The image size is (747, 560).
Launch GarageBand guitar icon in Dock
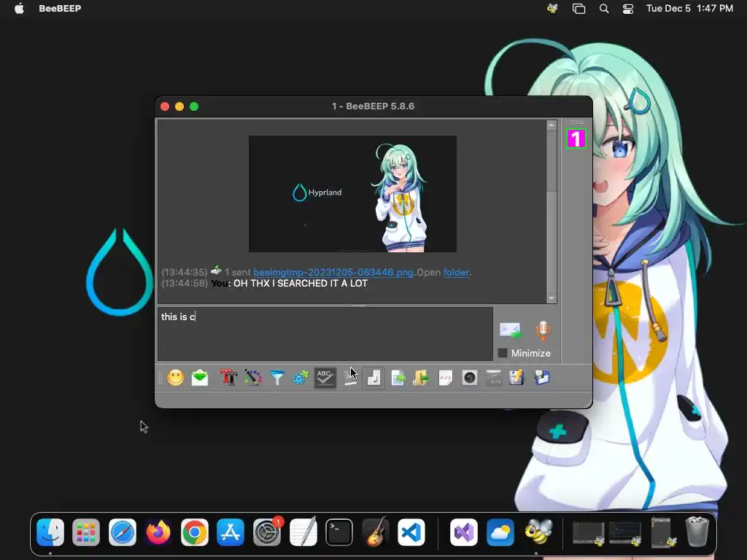(376, 532)
